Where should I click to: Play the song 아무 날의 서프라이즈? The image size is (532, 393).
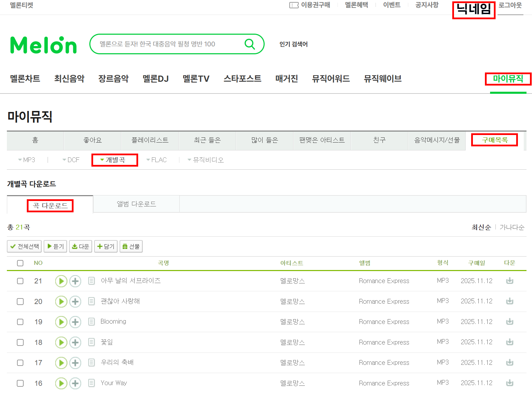[61, 281]
